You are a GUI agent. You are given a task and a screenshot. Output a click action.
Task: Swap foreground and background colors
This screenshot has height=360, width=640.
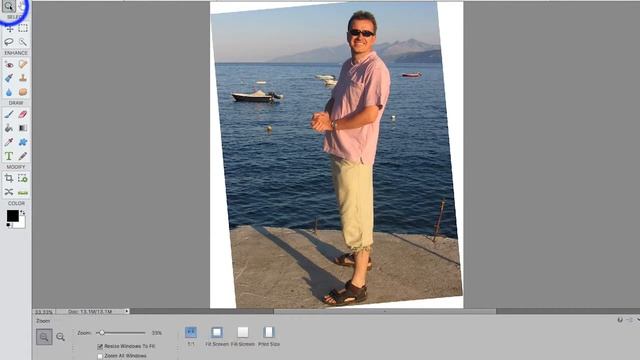(x=23, y=213)
